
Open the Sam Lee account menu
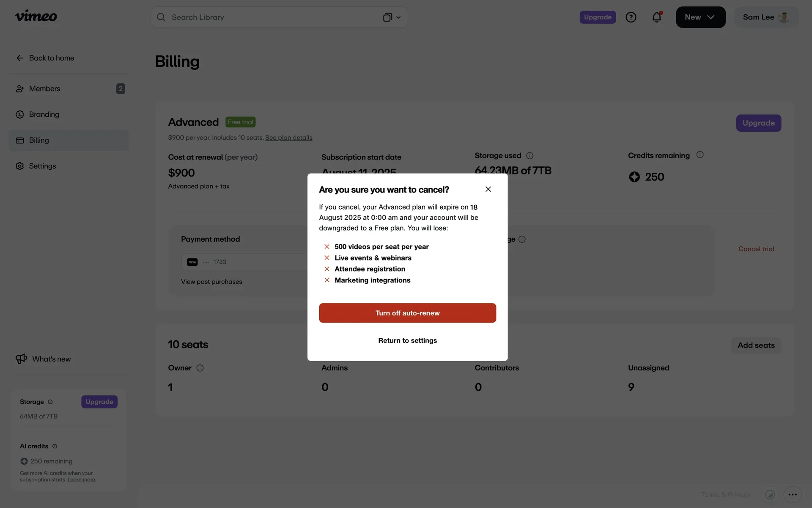[766, 17]
